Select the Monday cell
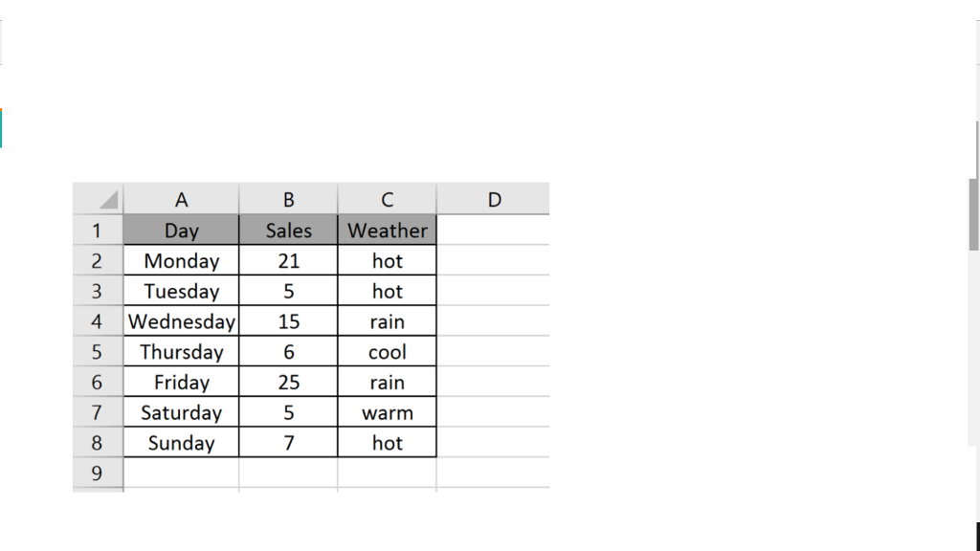This screenshot has width=980, height=551. (181, 260)
